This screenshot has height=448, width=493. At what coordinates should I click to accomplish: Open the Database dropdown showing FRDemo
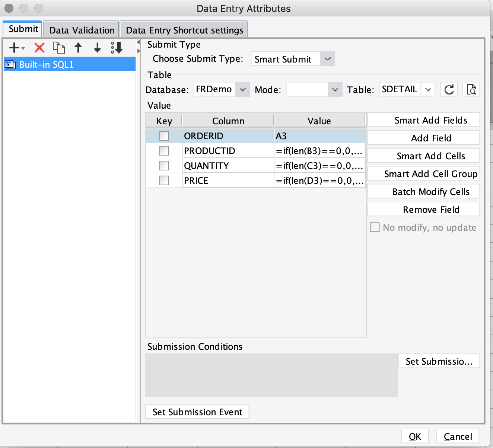pyautogui.click(x=243, y=89)
